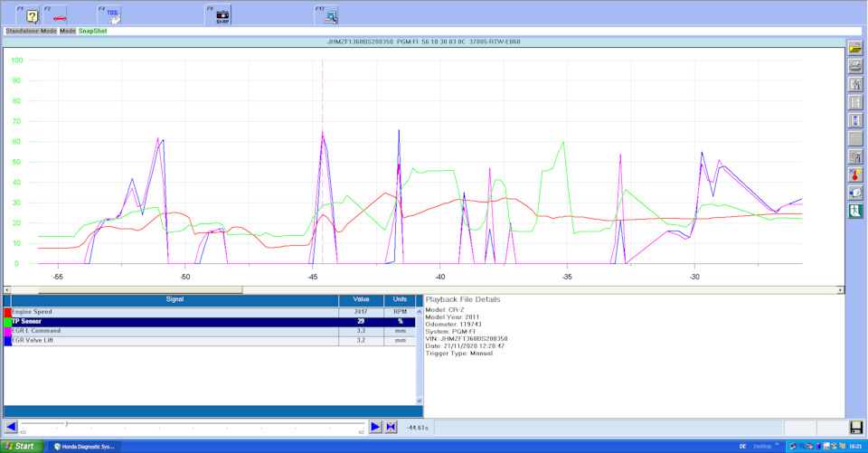868x453 pixels.
Task: Select the EGR L Command signal row
Action: (210, 331)
